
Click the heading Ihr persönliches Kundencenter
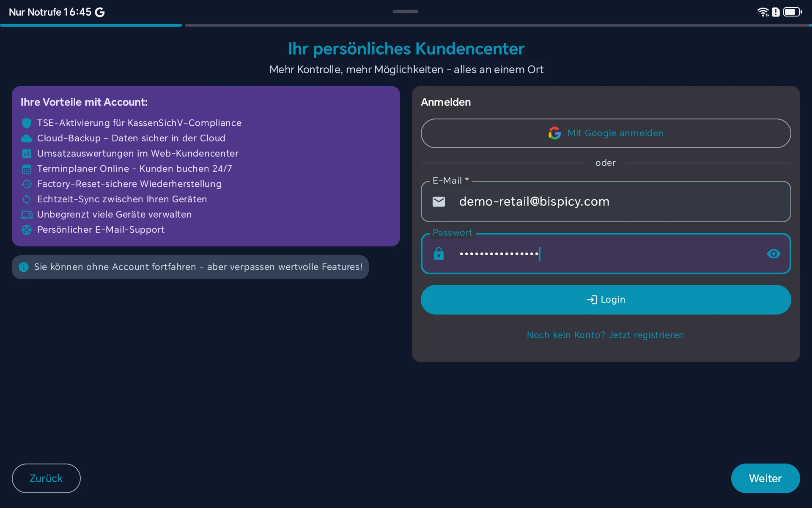(x=406, y=49)
